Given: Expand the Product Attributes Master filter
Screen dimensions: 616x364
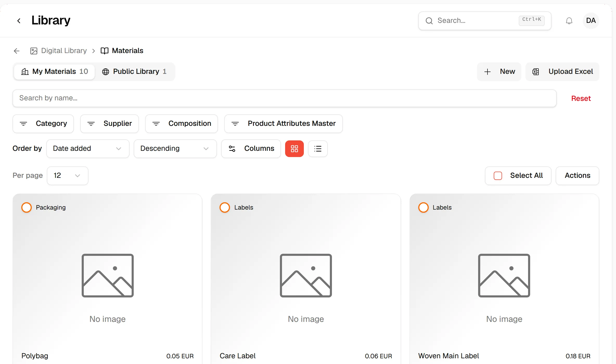Looking at the screenshot, I should pyautogui.click(x=284, y=124).
